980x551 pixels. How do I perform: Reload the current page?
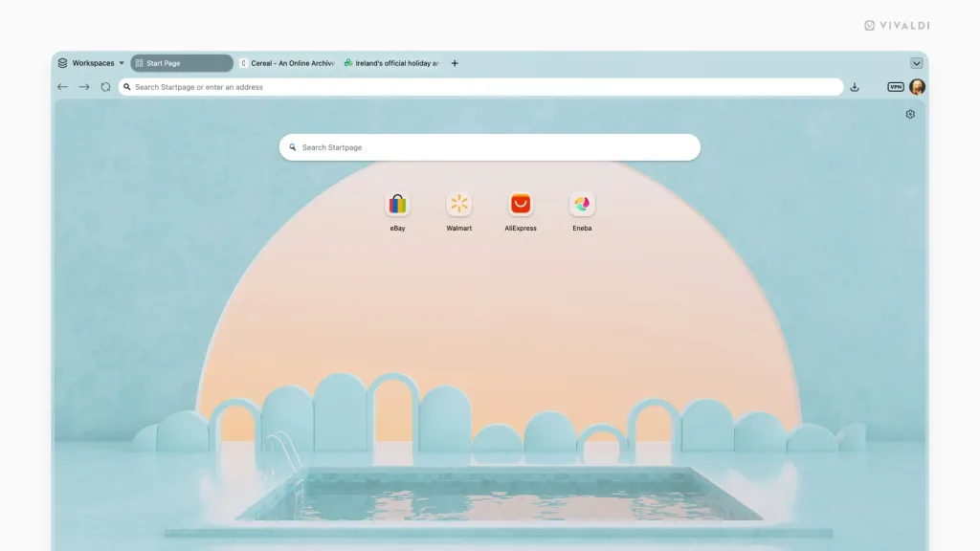coord(105,87)
